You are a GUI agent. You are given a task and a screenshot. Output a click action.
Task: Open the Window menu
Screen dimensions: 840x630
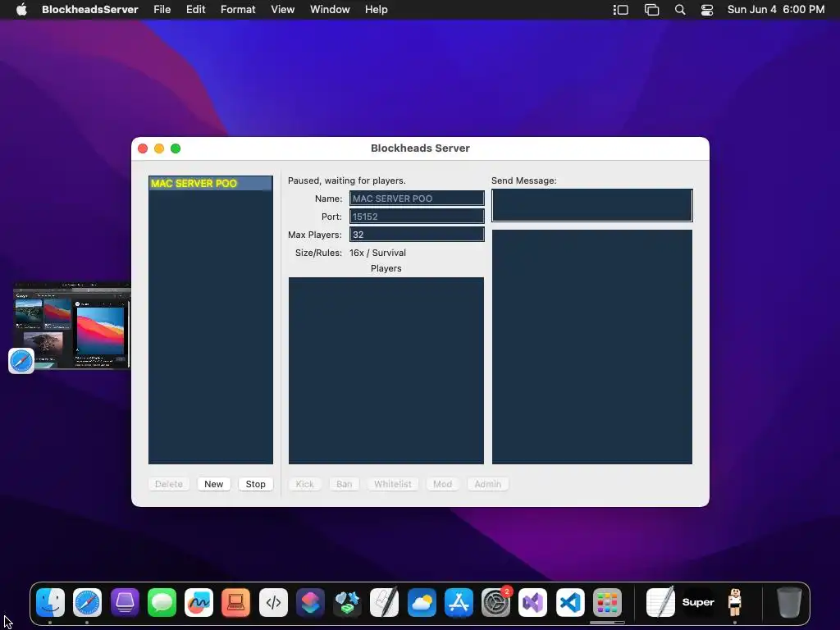click(330, 9)
